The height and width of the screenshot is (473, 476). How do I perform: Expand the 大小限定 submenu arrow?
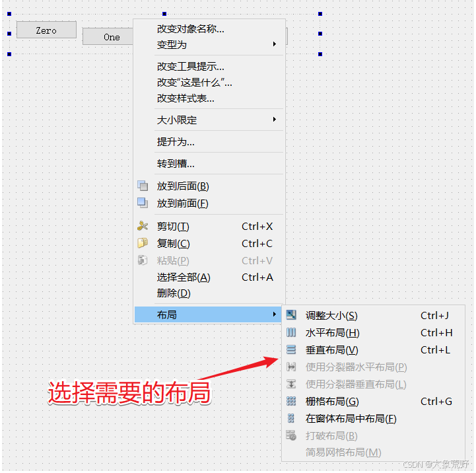pos(274,120)
